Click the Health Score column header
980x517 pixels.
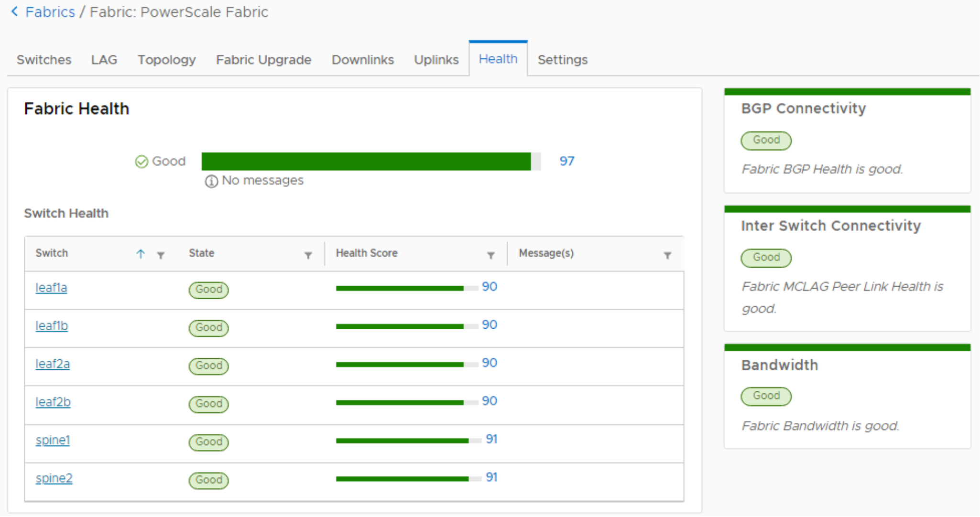click(x=367, y=253)
